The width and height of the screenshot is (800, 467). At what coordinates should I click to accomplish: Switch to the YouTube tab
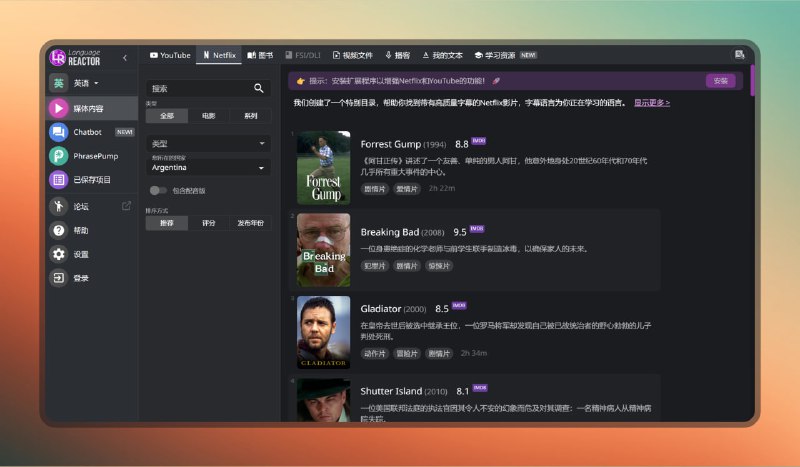170,55
